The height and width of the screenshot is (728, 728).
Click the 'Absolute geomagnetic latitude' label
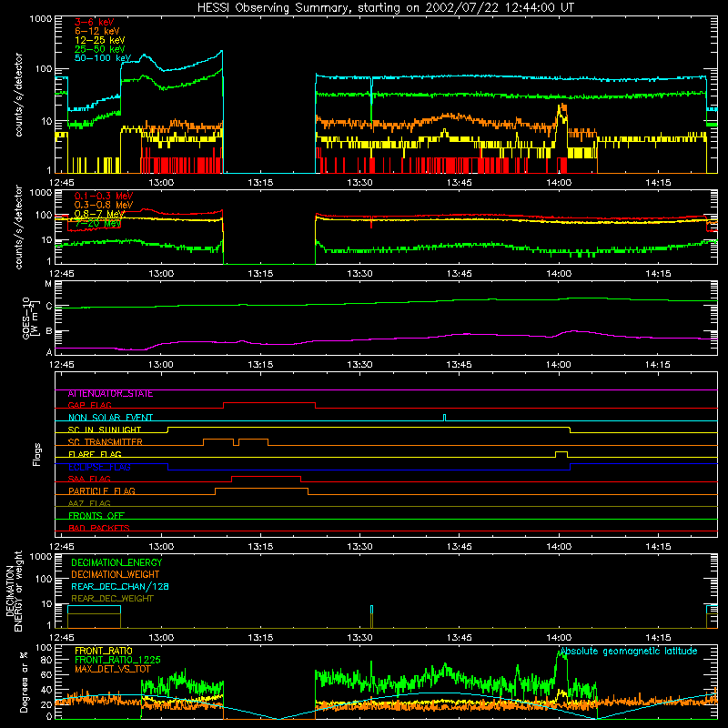629,652
